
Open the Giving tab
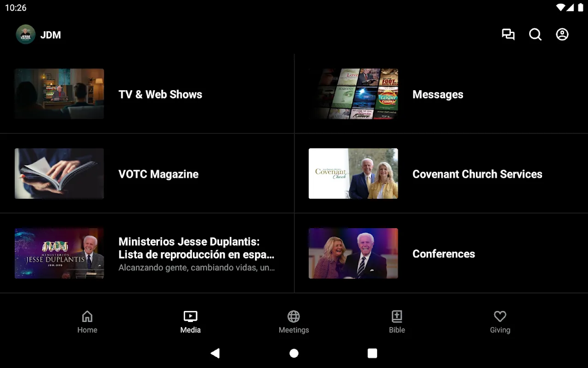coord(500,322)
